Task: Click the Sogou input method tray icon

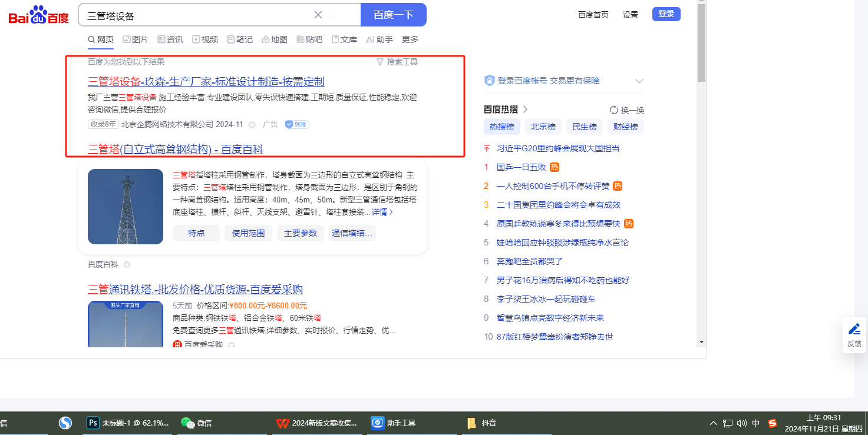Action: pyautogui.click(x=772, y=423)
